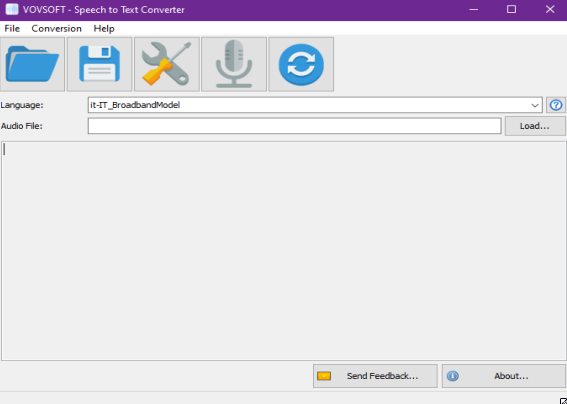The width and height of the screenshot is (567, 404).
Task: Open an audio file with the folder icon
Action: 33,64
